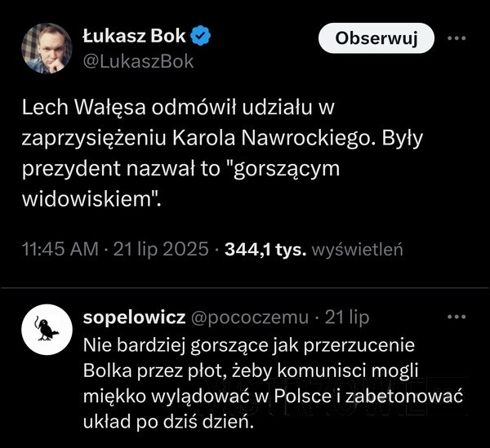Open Łukasz Bok's profile photo
Viewport: 490px width, 448px height.
47,48
